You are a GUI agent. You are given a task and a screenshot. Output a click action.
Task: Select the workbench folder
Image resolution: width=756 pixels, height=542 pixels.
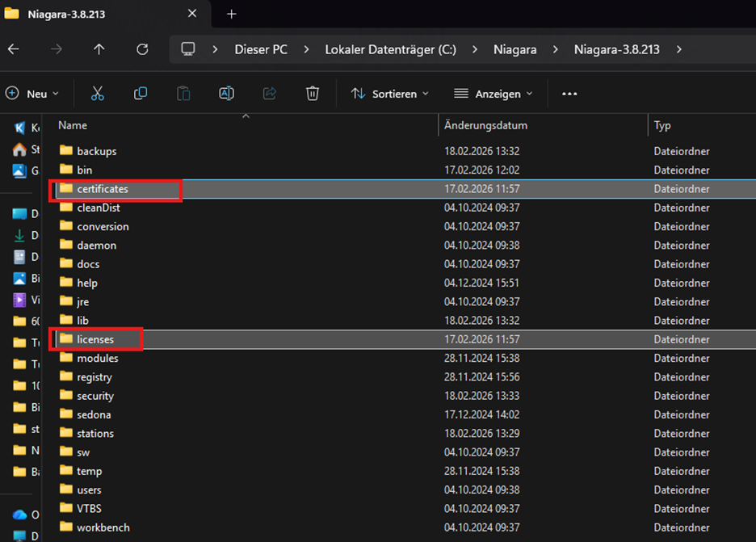click(x=103, y=527)
